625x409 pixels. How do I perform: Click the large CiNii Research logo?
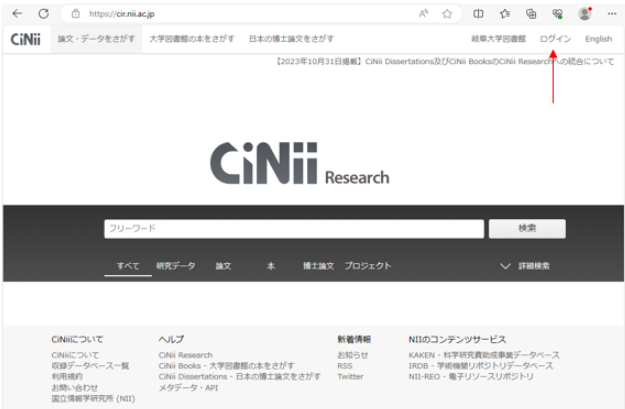pyautogui.click(x=300, y=163)
